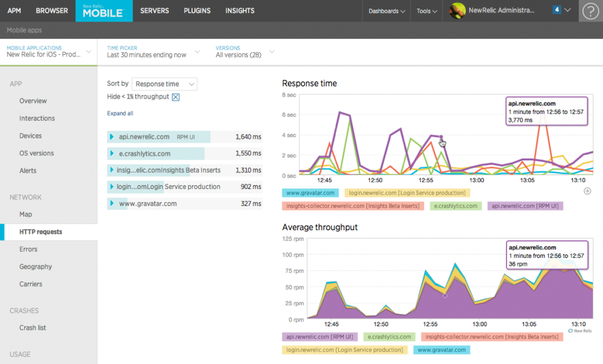Click the plus icon beside the Response time legend

[587, 191]
